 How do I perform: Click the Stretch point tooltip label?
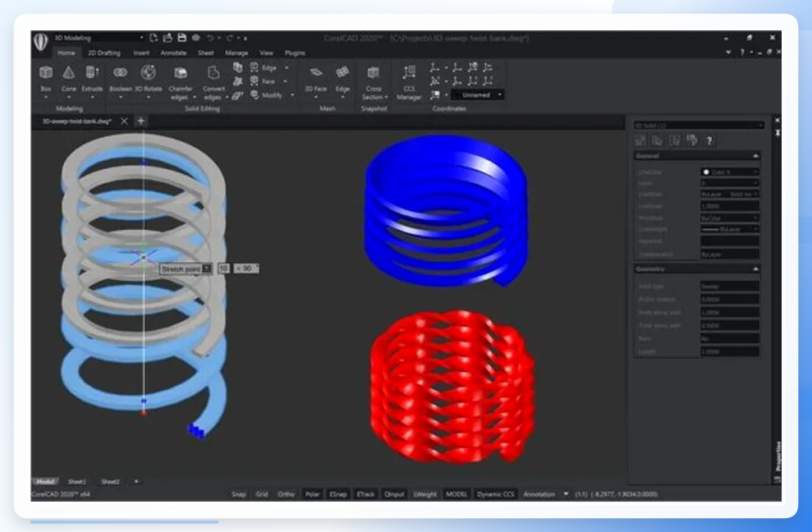click(x=180, y=268)
